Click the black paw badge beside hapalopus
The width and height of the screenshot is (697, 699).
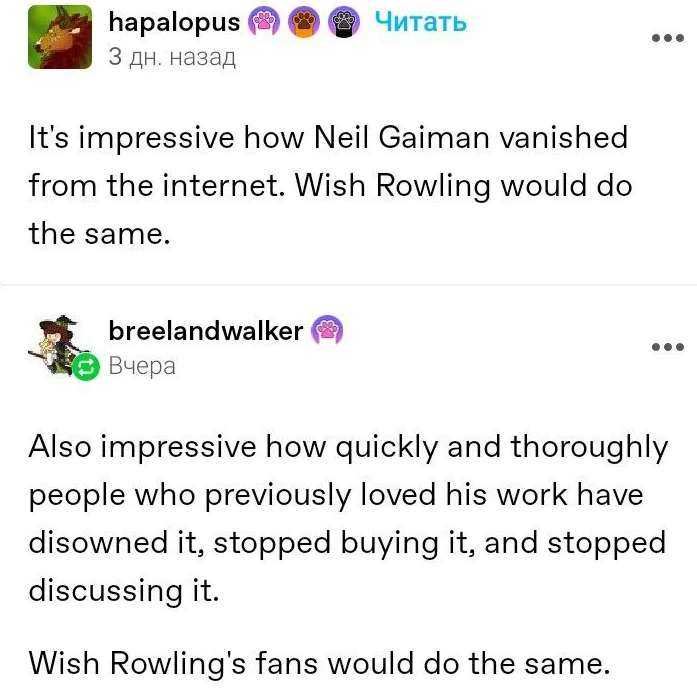click(x=343, y=22)
